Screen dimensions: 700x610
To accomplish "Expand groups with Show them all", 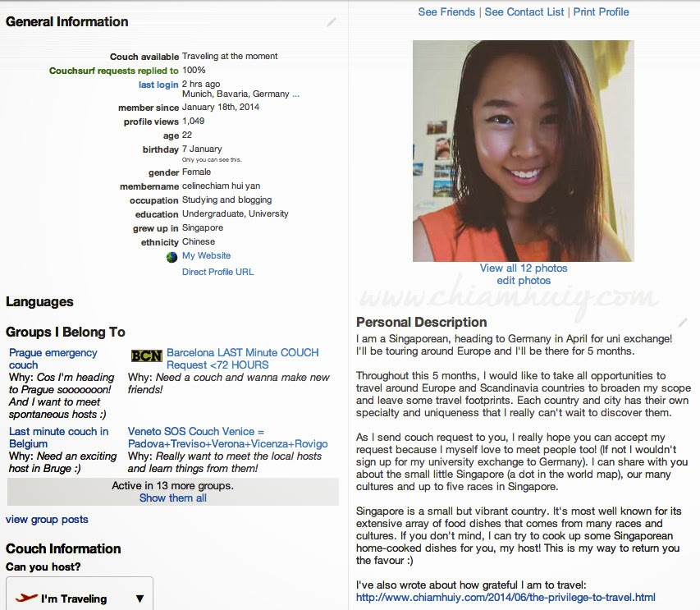I will (x=173, y=498).
